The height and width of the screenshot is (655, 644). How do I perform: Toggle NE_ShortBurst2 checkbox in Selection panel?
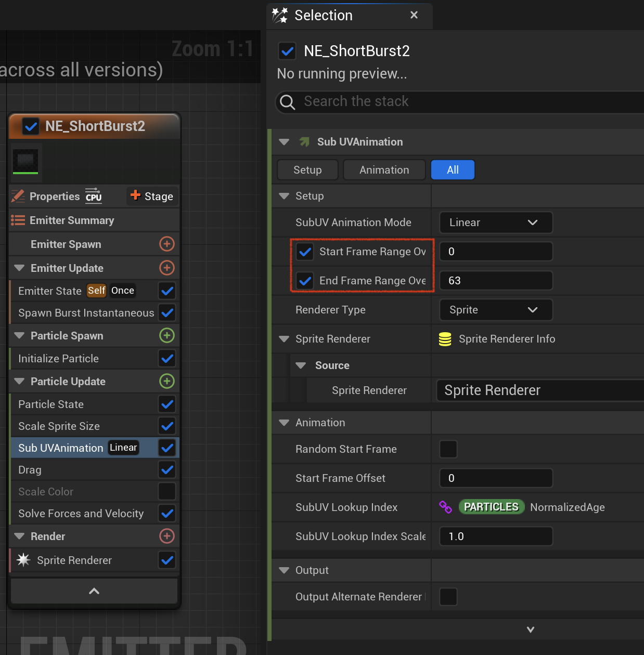(x=287, y=51)
